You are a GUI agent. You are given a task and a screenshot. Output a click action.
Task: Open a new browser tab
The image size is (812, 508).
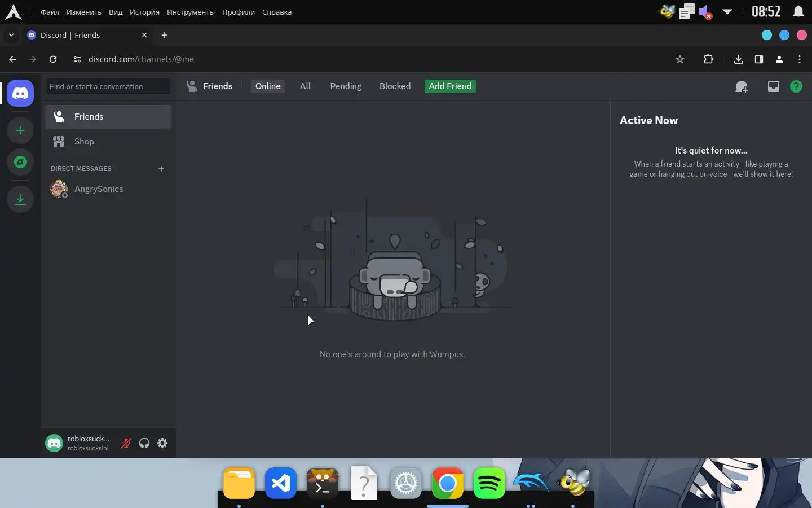165,35
